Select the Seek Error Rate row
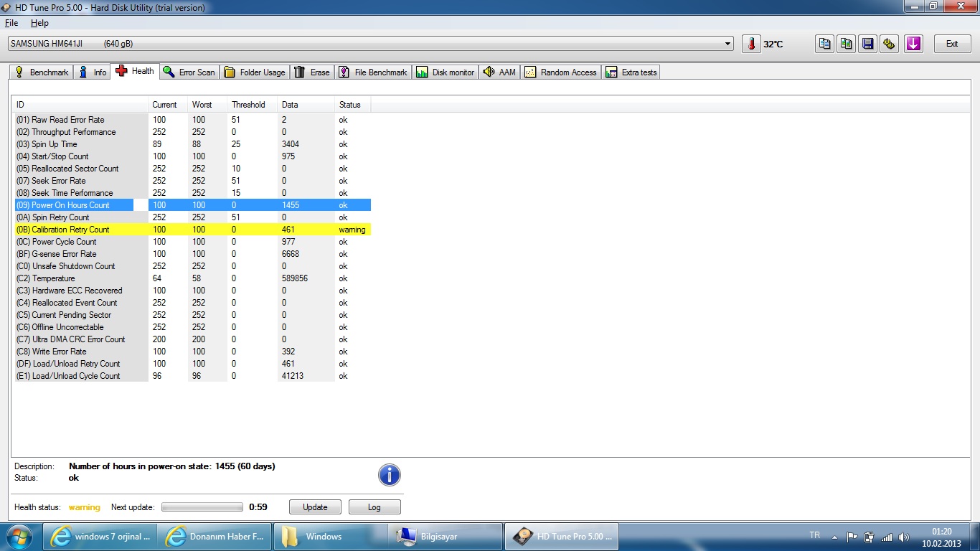Image resolution: width=980 pixels, height=551 pixels. click(192, 181)
